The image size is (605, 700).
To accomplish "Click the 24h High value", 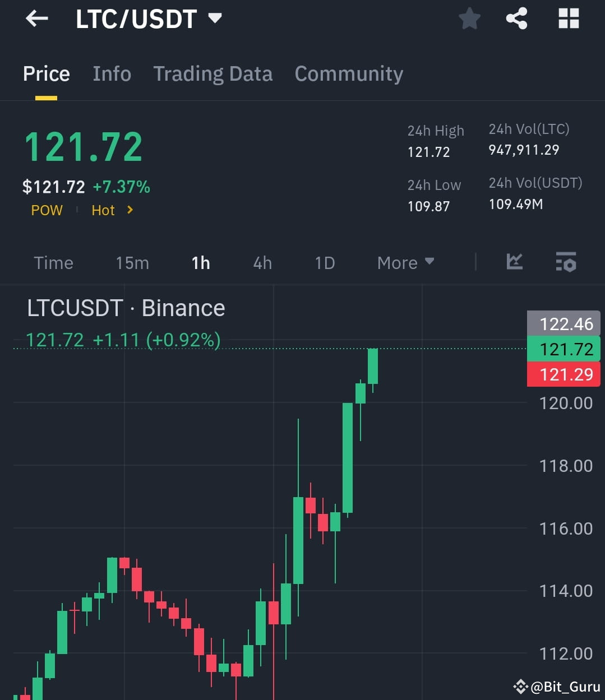I will click(x=428, y=151).
